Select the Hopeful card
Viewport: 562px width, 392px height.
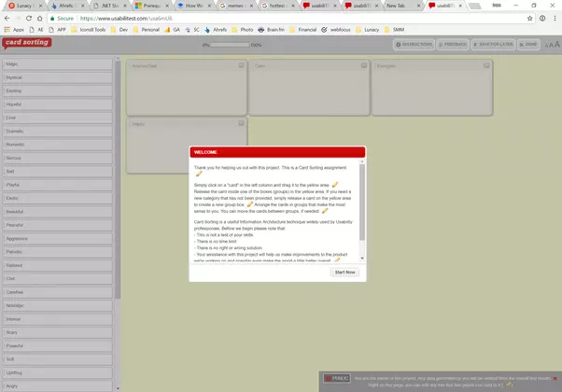[x=57, y=105]
